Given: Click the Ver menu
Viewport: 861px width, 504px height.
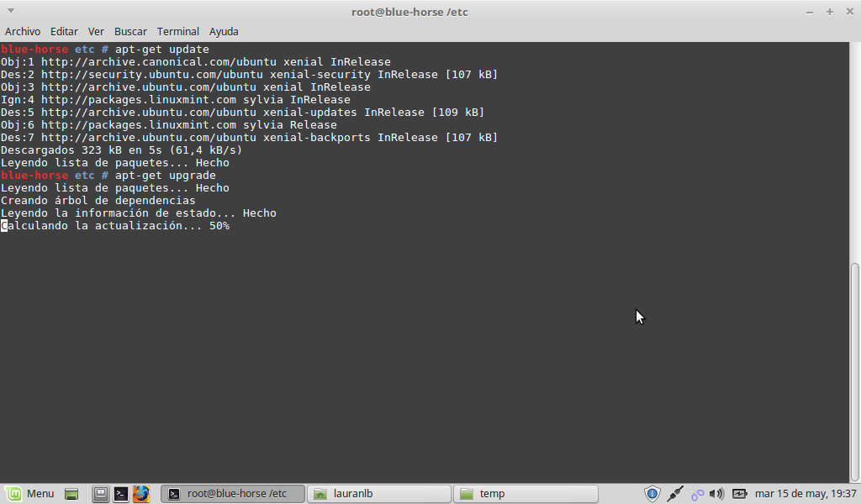Looking at the screenshot, I should (96, 31).
